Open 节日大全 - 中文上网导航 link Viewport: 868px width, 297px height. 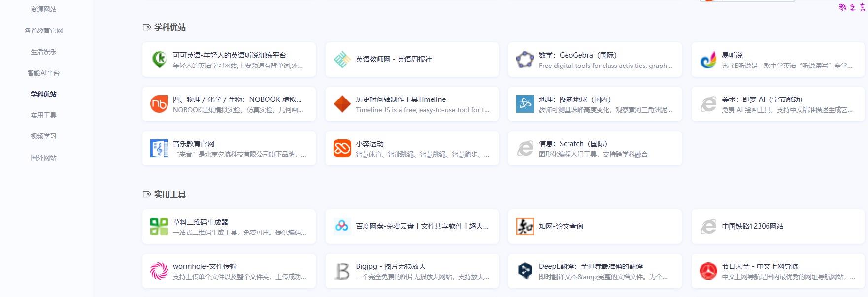click(x=760, y=266)
